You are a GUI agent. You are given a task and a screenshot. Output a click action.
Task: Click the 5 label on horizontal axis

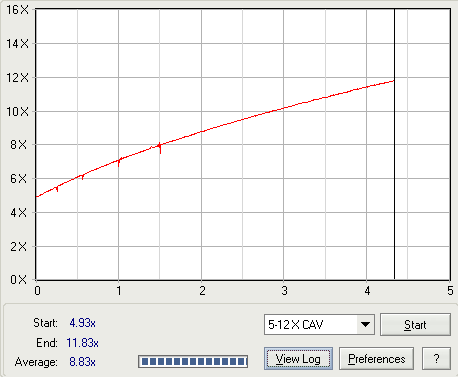(450, 291)
